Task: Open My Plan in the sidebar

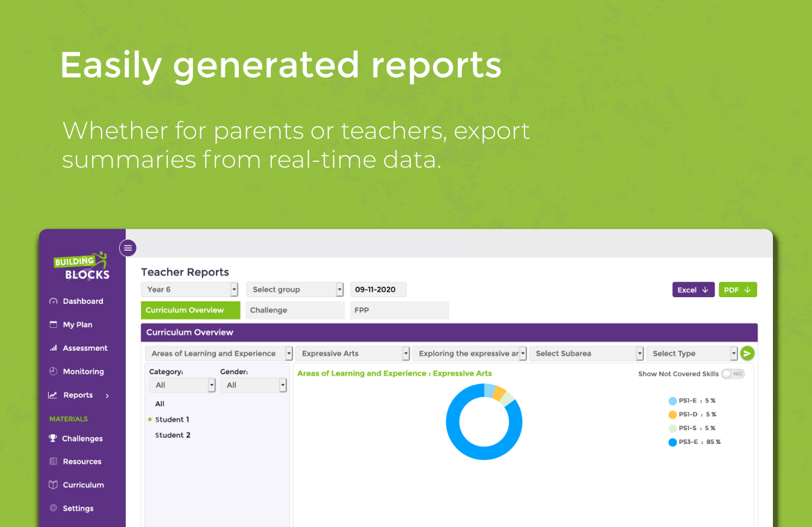Action: click(x=78, y=324)
